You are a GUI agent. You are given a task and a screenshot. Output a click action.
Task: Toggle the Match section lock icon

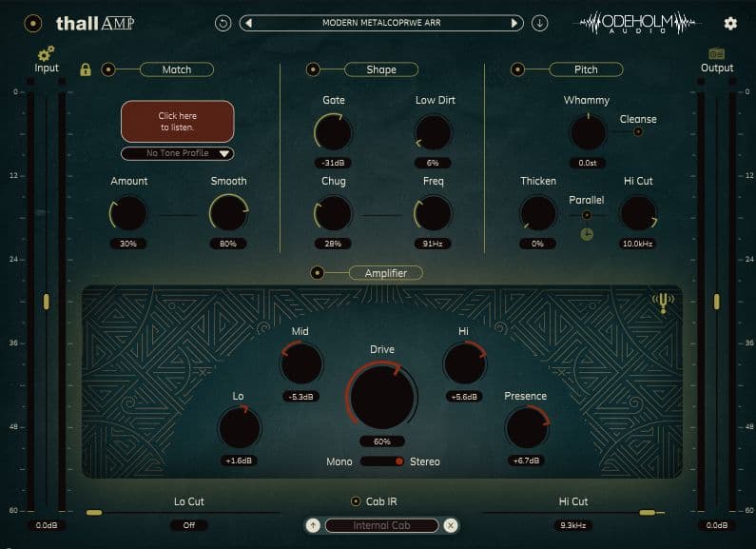86,69
